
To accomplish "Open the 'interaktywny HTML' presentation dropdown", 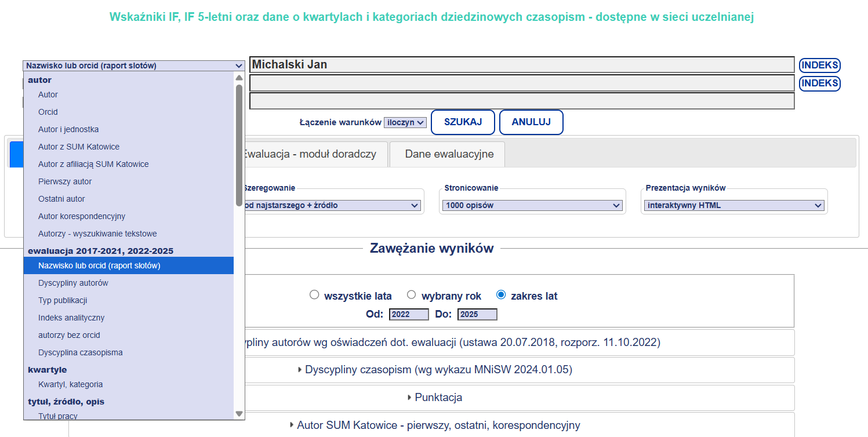I will pyautogui.click(x=733, y=205).
